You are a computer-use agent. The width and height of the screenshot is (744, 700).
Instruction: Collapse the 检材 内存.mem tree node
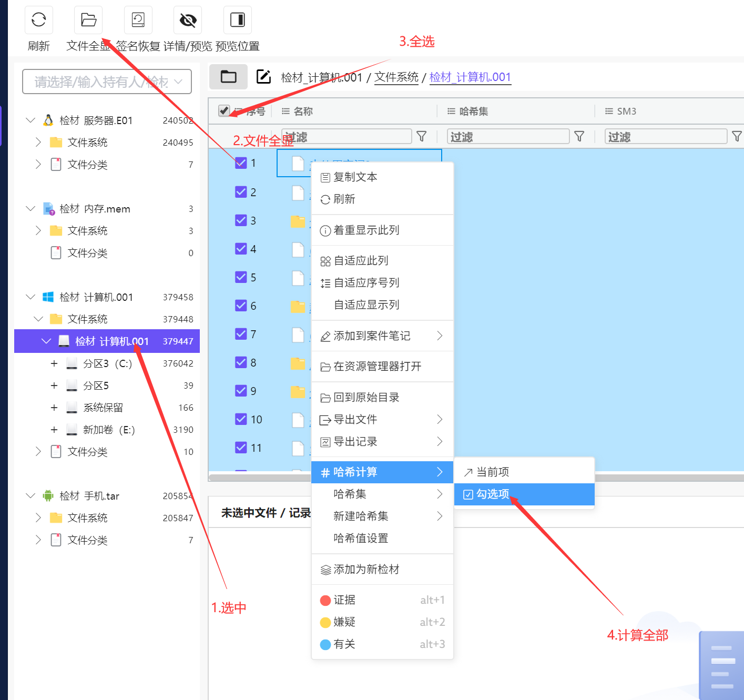coord(30,209)
